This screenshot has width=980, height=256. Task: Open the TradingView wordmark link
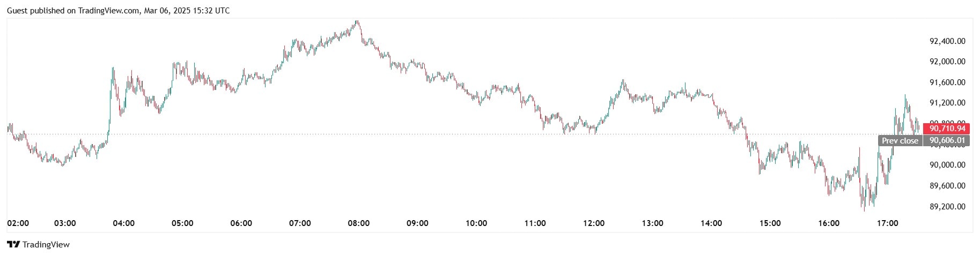point(46,245)
